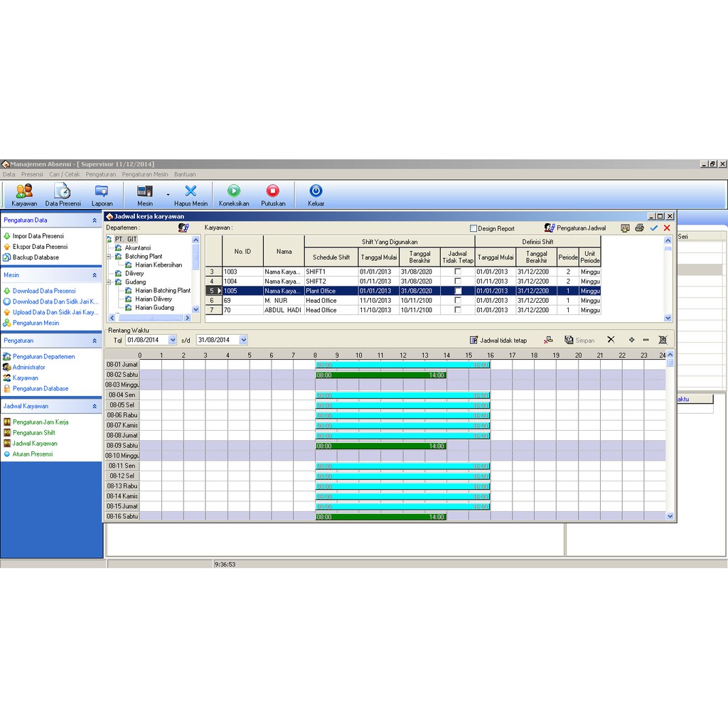Open the Mesin toolbar dropdown arrow
Viewport: 728px width, 728px height.
pyautogui.click(x=168, y=195)
